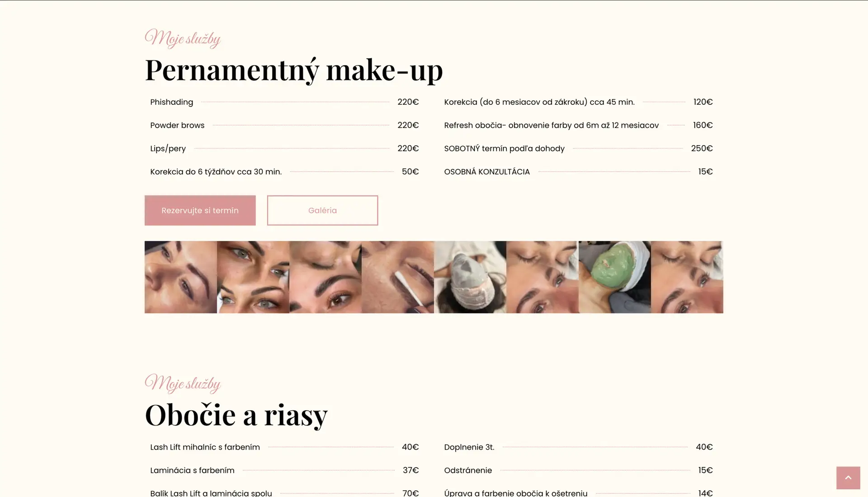Viewport: 868px width, 497px height.
Task: View the sixth gallery brow thumbnail
Action: (542, 277)
